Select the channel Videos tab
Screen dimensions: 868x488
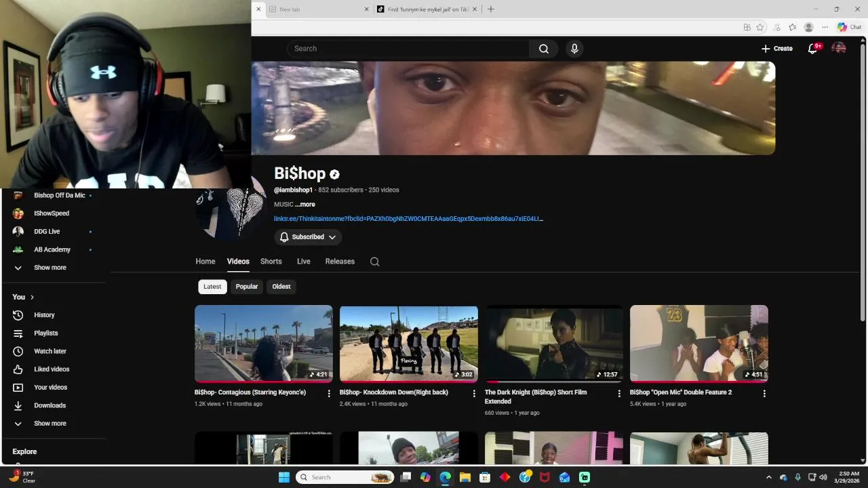pos(238,262)
